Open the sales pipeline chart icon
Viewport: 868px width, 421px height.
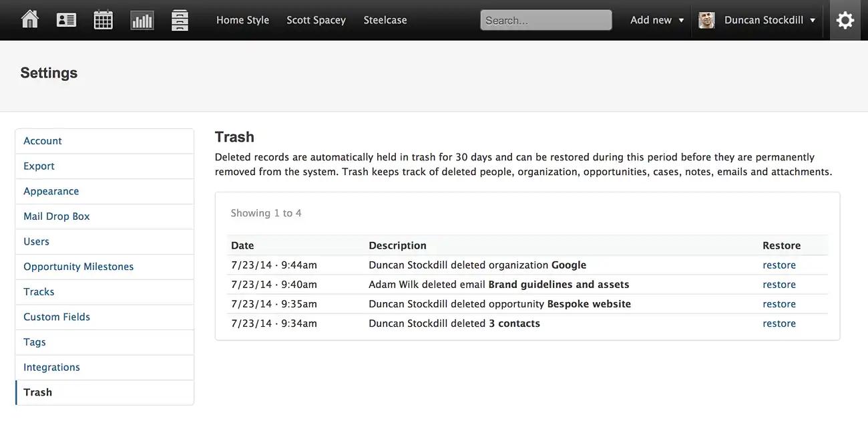pyautogui.click(x=142, y=20)
